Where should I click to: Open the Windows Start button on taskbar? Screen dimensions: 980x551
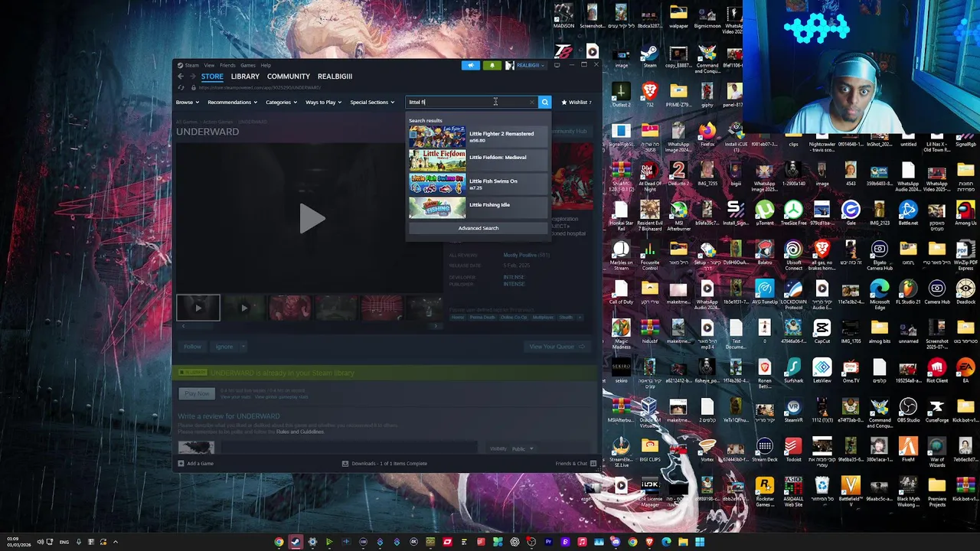(700, 542)
